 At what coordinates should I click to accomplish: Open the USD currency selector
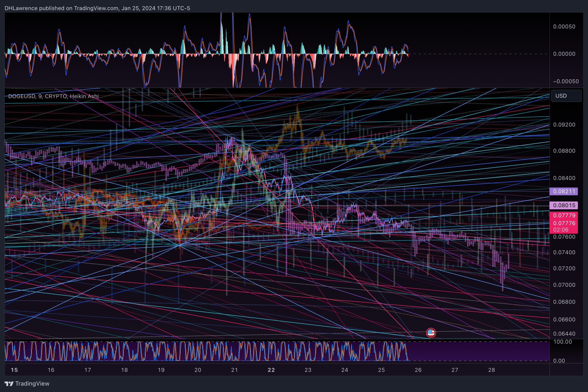pos(566,96)
